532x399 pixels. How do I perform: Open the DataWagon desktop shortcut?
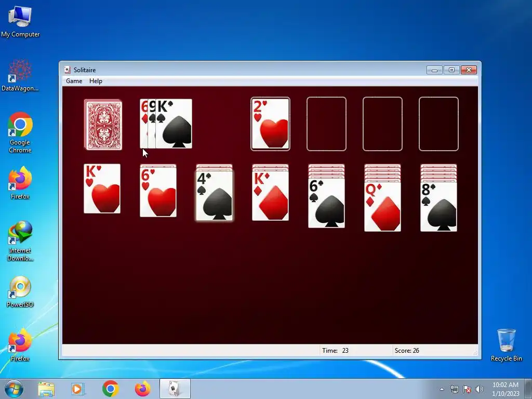[x=20, y=75]
